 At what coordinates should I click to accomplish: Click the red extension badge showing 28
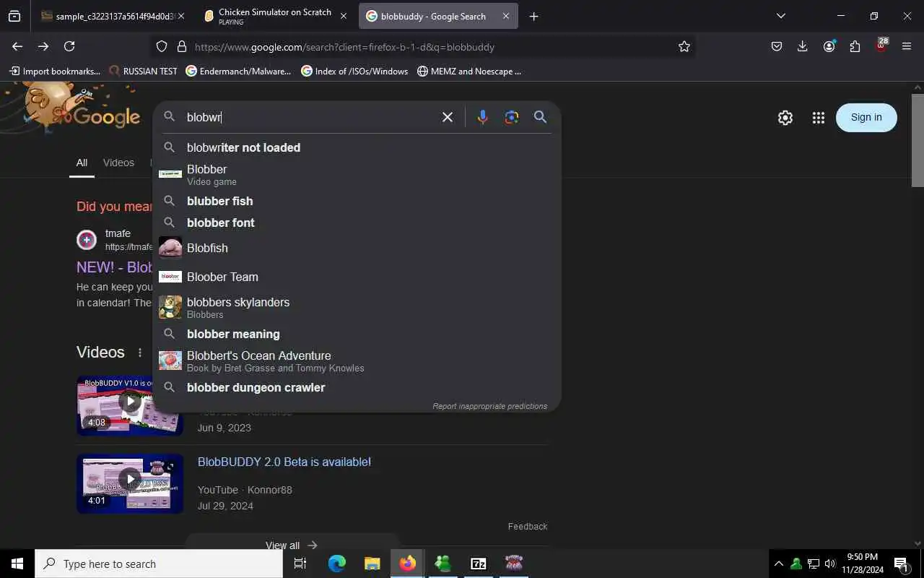[881, 45]
